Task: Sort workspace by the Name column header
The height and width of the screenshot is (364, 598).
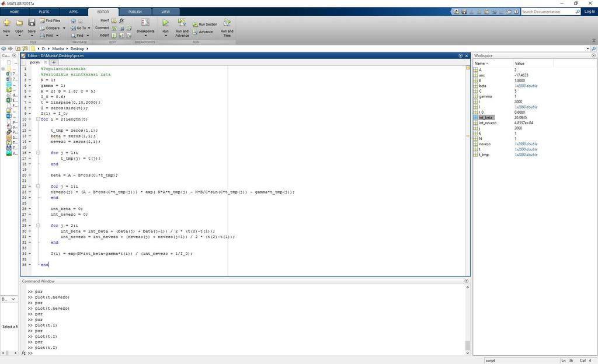Action: coord(493,63)
